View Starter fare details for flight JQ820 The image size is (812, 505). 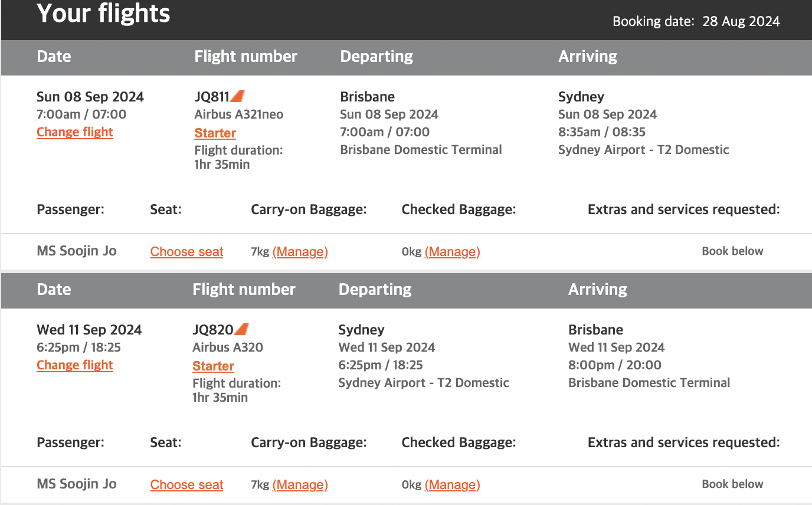[x=214, y=366]
